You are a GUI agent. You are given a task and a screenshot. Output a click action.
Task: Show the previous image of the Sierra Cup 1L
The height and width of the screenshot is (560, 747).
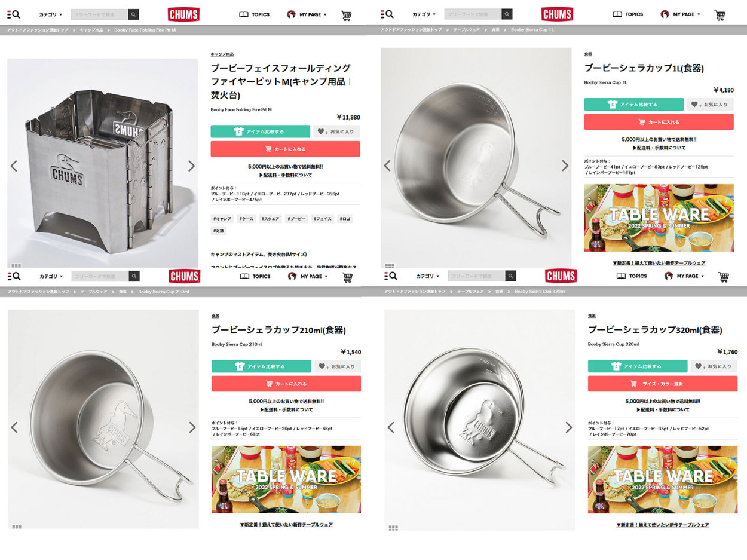click(x=387, y=166)
